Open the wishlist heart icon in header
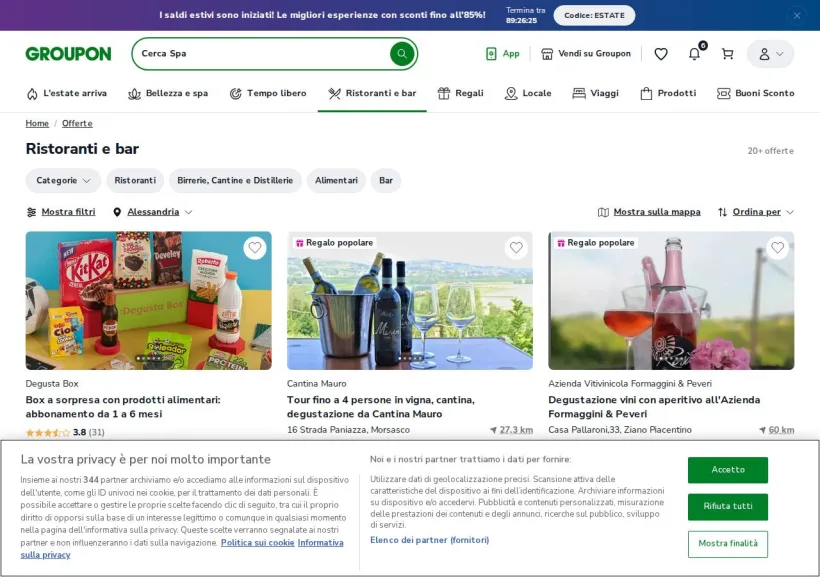Viewport: 820px width, 577px height. tap(661, 53)
